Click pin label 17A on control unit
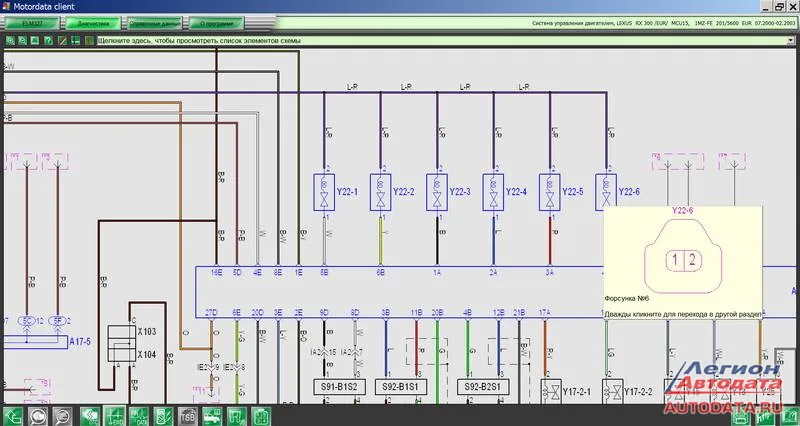Image resolution: width=800 pixels, height=426 pixels. coord(545,312)
